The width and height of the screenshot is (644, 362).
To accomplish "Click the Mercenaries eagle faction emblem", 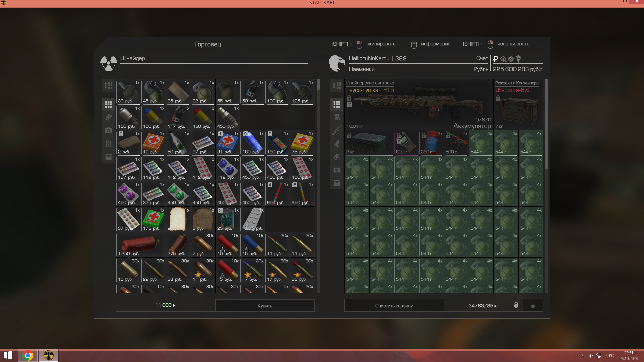I will [x=337, y=63].
